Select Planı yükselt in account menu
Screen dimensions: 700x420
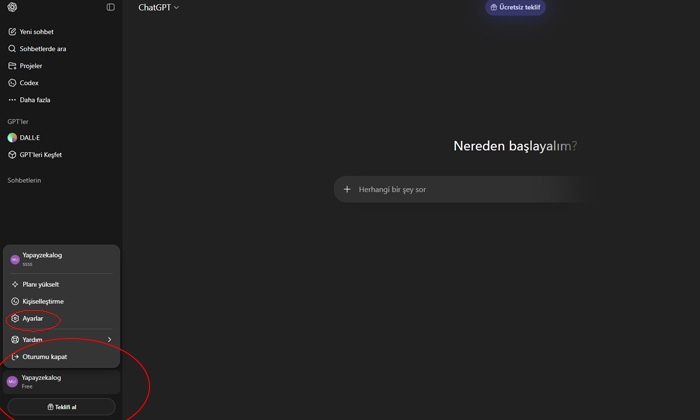coord(40,285)
